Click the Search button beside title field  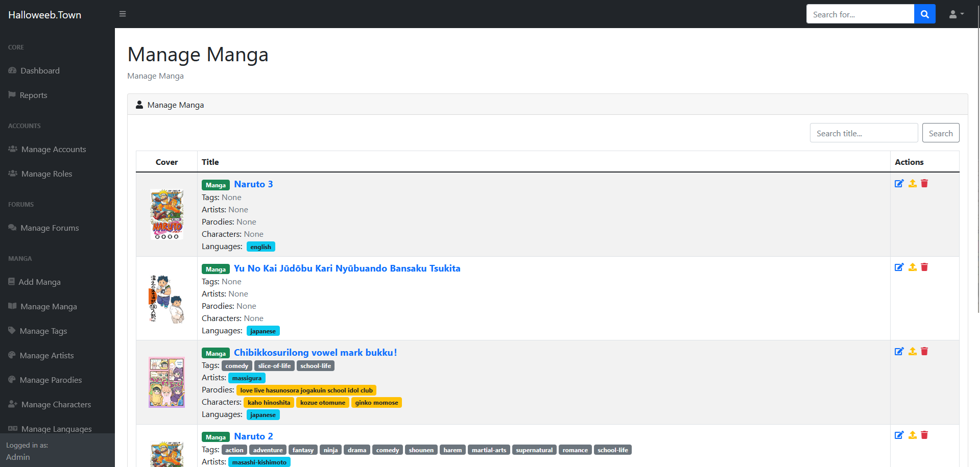pos(941,133)
